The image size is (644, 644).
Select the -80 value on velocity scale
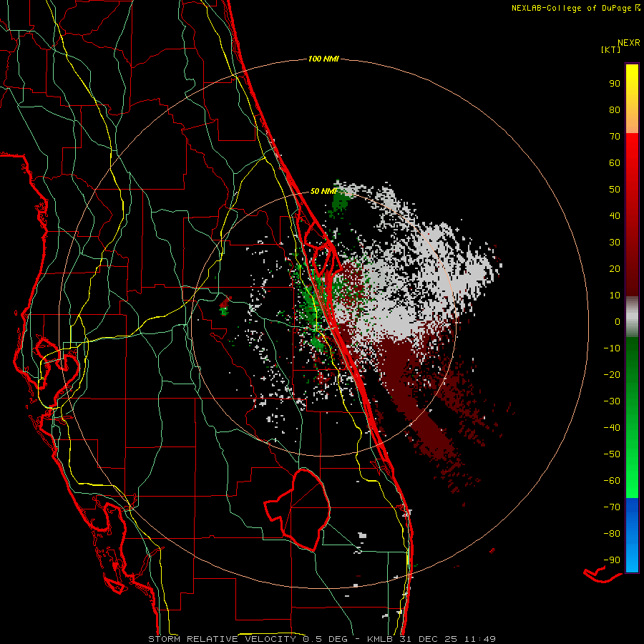point(612,534)
